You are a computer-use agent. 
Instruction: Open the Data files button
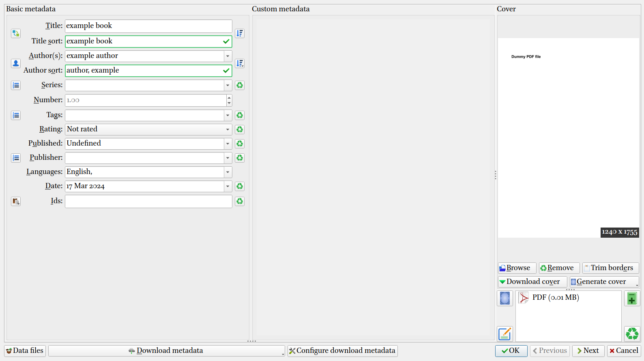click(25, 351)
